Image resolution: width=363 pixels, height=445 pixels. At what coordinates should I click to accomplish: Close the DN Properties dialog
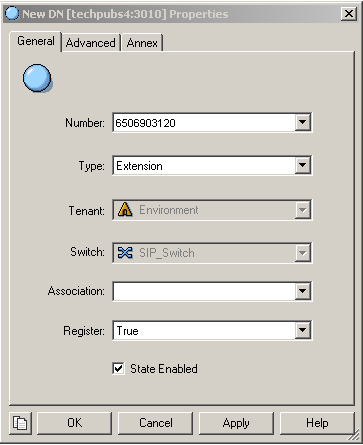(349, 14)
